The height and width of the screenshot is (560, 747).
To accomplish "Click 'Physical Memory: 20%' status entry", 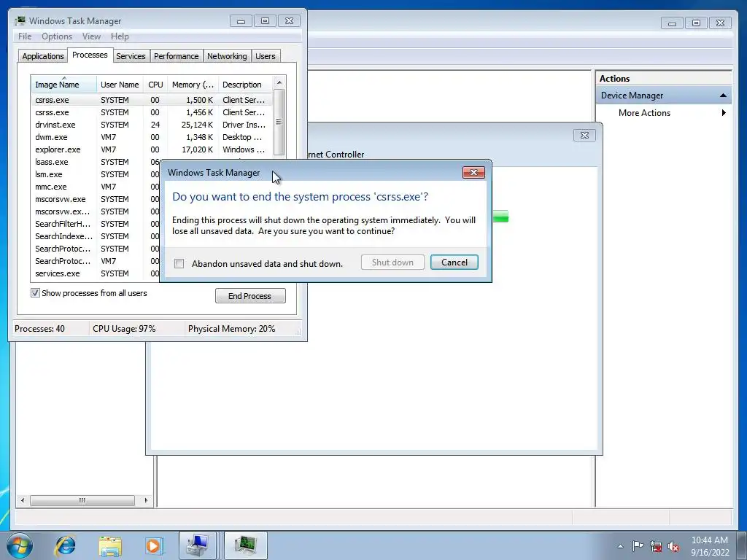I will pyautogui.click(x=231, y=329).
